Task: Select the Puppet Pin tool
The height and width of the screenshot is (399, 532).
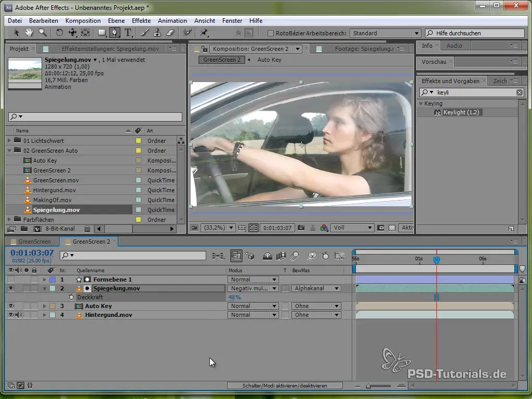Action: point(204,33)
